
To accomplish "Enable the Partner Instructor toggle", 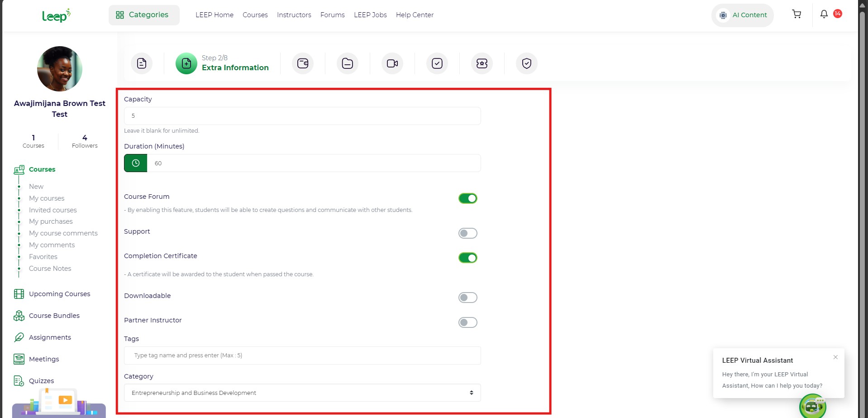I will click(467, 322).
